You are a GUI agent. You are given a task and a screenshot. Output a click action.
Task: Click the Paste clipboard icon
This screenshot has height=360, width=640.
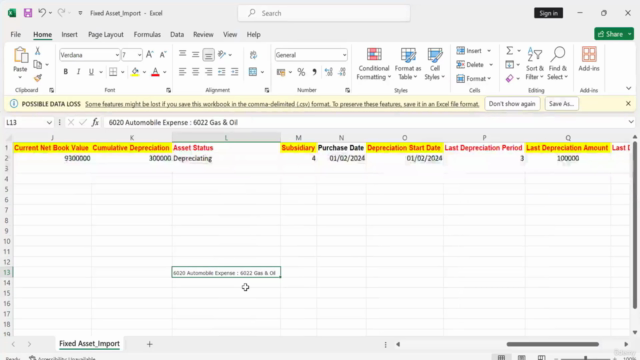[x=20, y=55]
